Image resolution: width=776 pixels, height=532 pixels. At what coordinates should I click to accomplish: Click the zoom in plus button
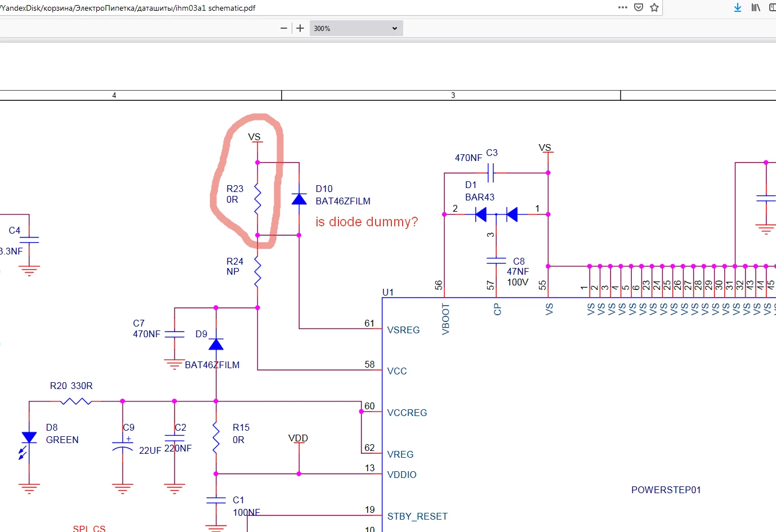pyautogui.click(x=300, y=28)
